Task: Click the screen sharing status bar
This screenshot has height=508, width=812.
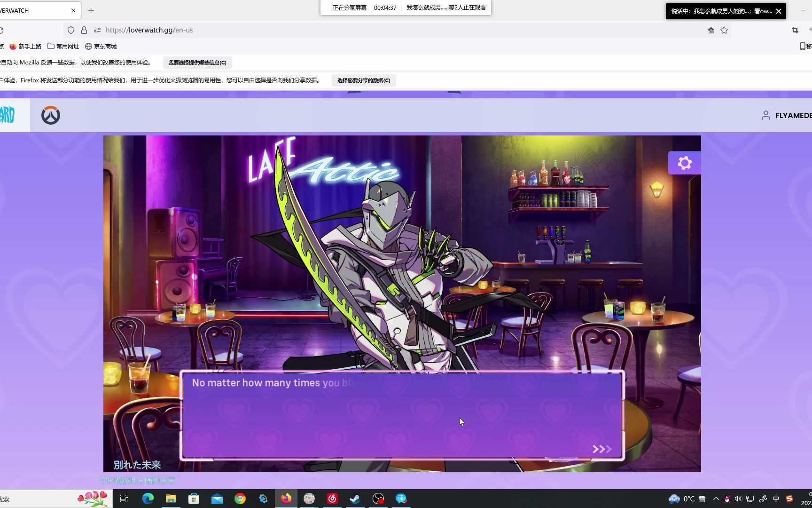Action: point(406,8)
